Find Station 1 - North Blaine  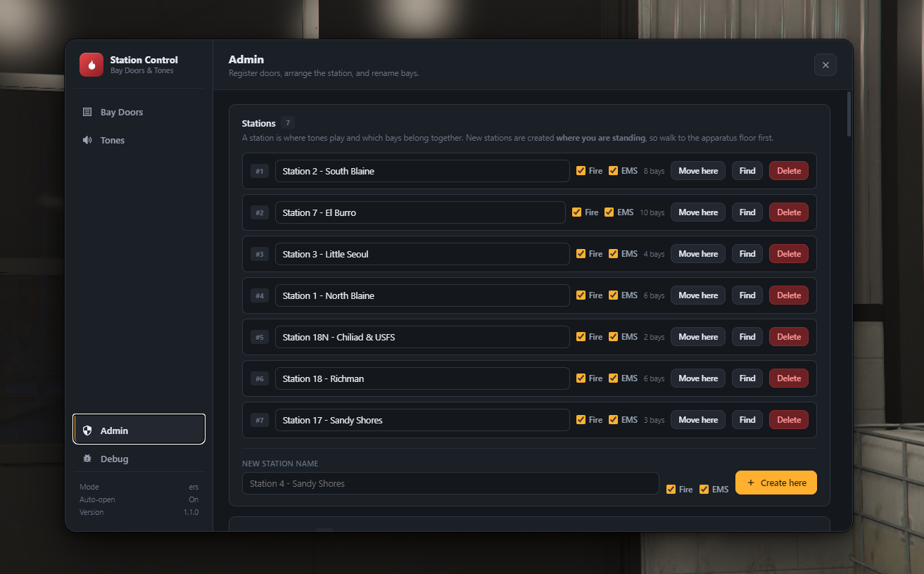747,295
